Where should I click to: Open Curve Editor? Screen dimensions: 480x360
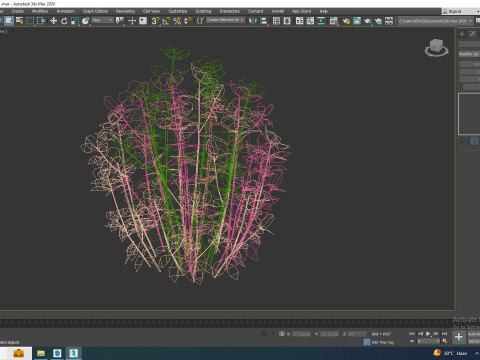310,21
